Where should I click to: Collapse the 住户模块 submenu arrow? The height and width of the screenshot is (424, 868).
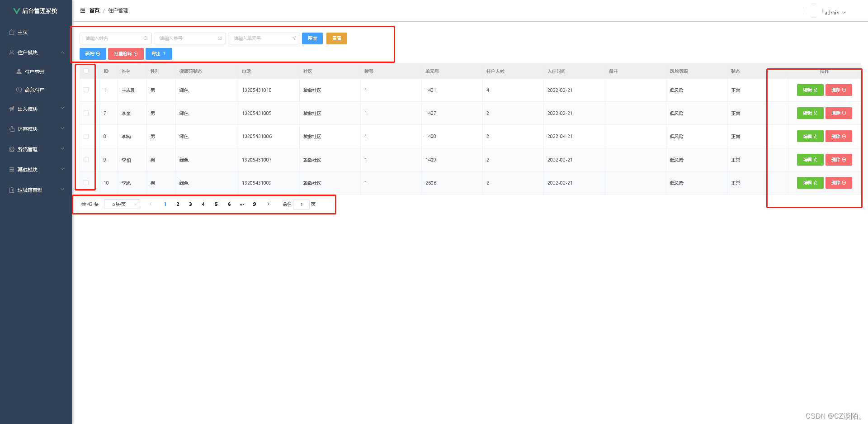(x=62, y=52)
